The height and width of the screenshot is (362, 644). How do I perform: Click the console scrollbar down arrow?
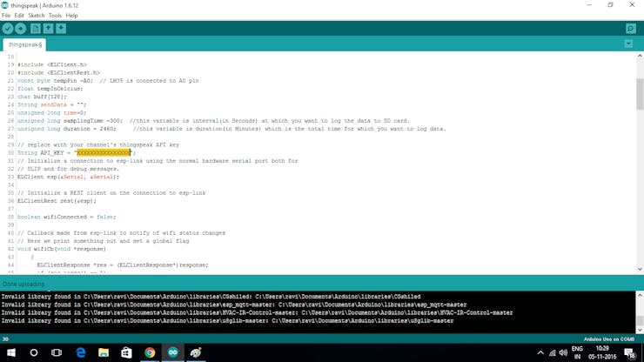tap(640, 330)
